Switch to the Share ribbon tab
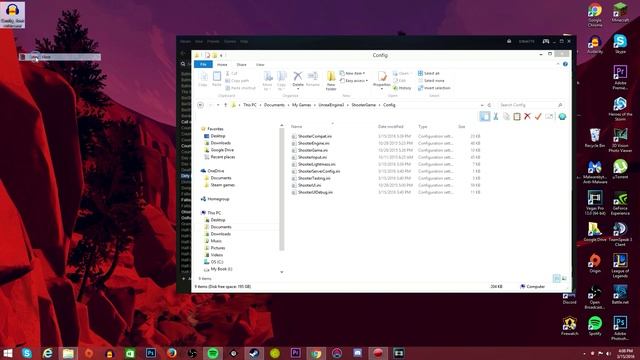Viewport: 640px width, 360px height. (x=242, y=64)
